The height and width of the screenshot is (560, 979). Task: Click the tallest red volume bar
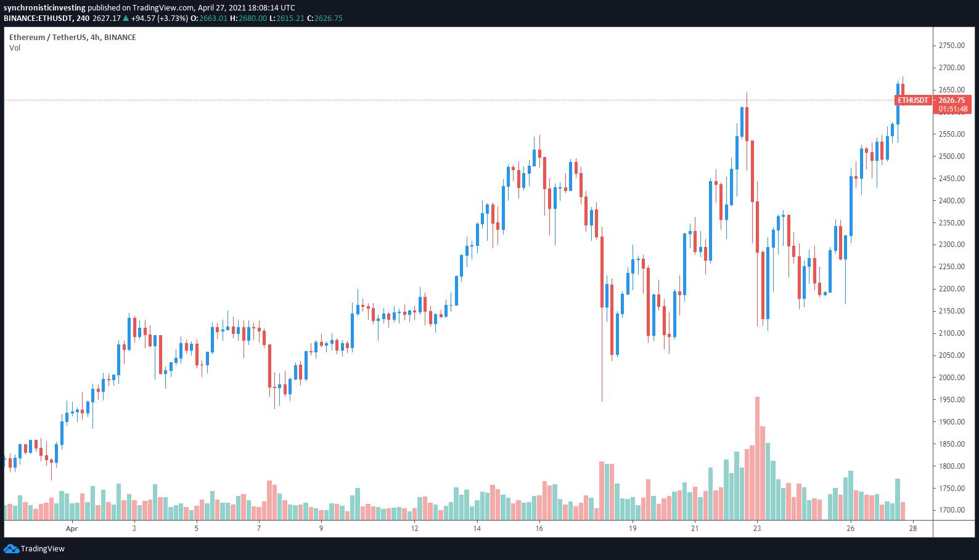(757, 458)
